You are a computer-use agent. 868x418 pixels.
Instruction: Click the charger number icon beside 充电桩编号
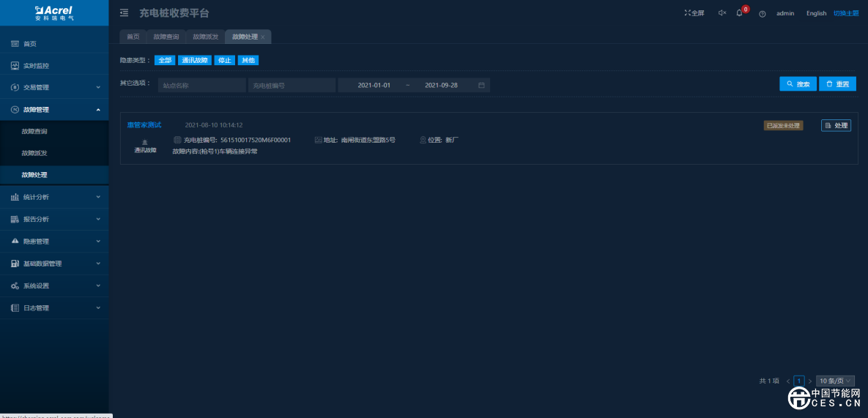(x=177, y=140)
